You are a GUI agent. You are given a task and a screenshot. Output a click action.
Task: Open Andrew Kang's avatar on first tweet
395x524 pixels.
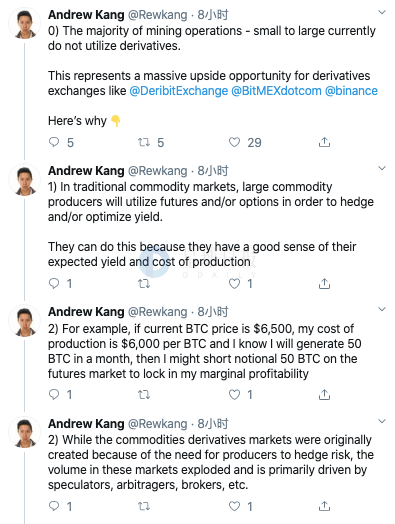click(25, 24)
